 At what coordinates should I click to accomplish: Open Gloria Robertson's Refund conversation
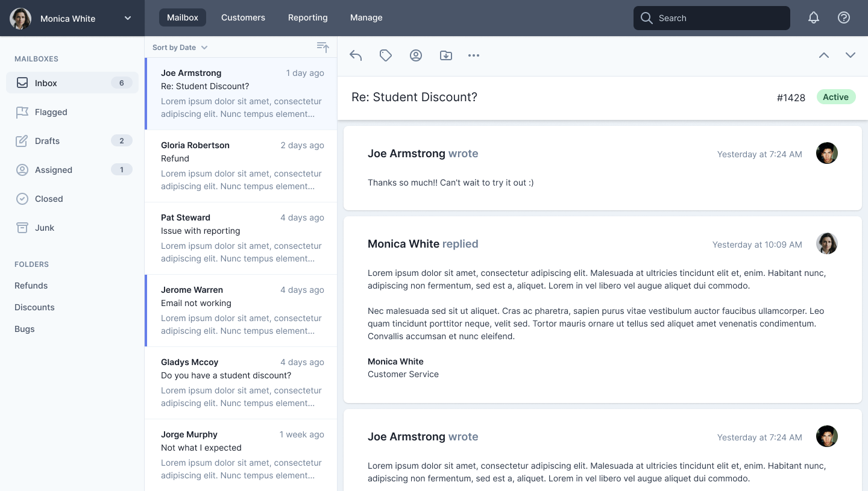241,166
